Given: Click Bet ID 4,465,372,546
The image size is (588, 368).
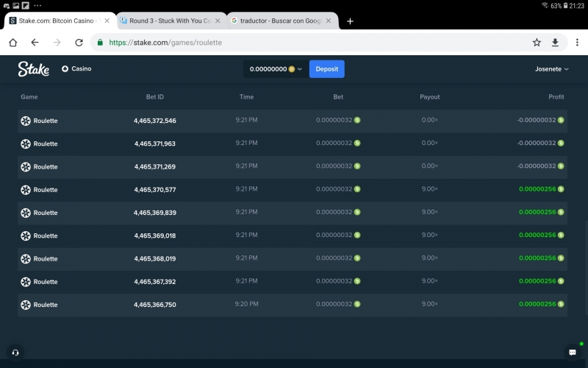Looking at the screenshot, I should click(155, 121).
